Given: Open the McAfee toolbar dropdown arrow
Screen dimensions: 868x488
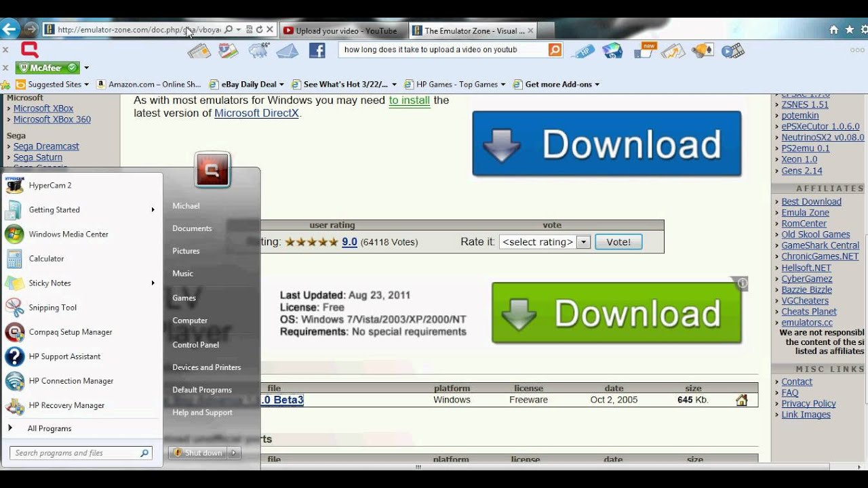Looking at the screenshot, I should 86,68.
